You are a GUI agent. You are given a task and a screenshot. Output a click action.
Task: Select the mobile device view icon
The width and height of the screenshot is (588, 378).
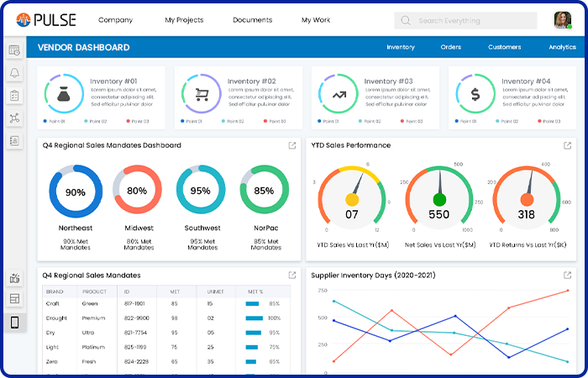click(x=14, y=322)
